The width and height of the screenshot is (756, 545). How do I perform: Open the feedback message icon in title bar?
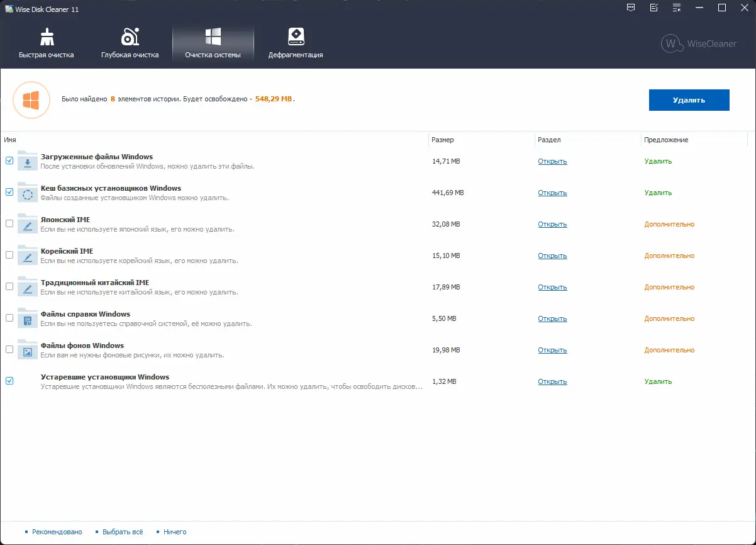[x=631, y=8]
